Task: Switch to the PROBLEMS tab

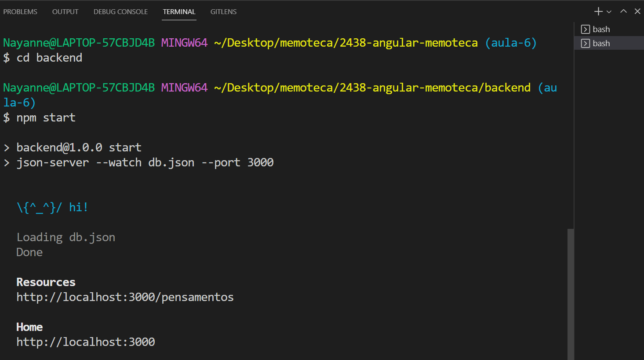Action: 20,12
